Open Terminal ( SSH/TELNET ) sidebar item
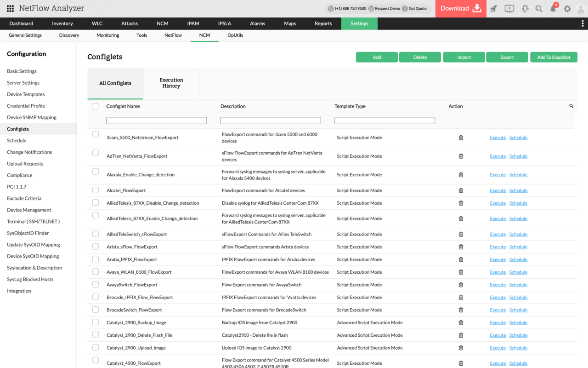The width and height of the screenshot is (588, 368). [x=33, y=221]
